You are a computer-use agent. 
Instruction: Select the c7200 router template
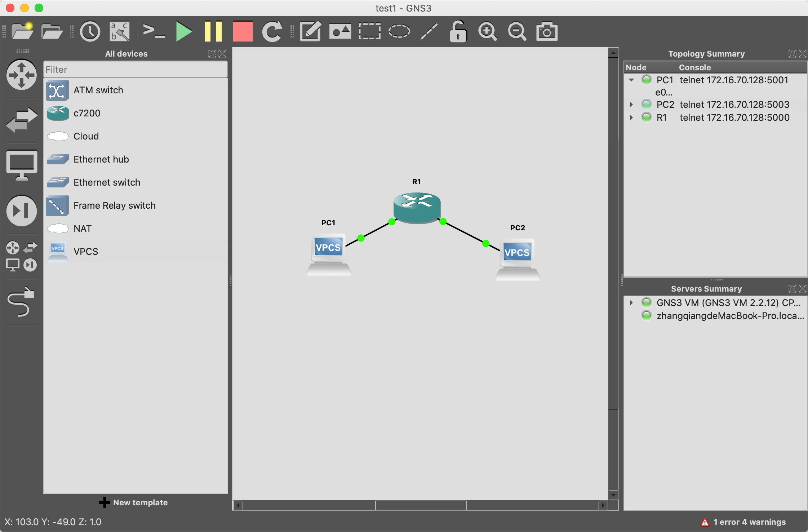click(x=87, y=113)
